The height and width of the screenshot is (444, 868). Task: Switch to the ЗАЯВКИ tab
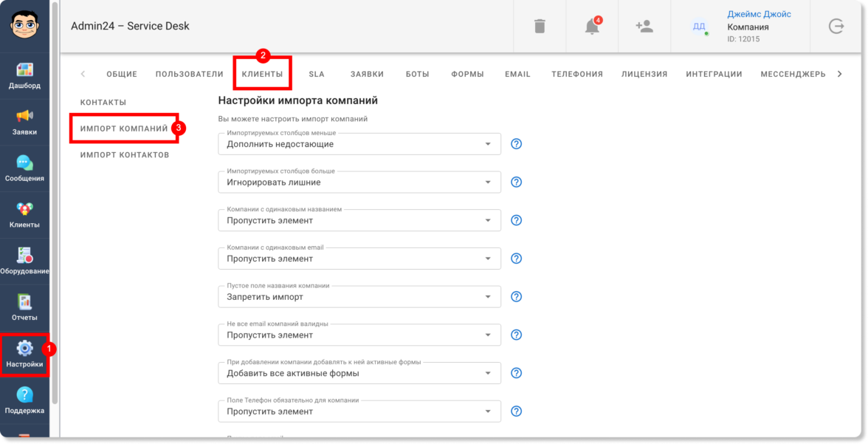pos(367,75)
